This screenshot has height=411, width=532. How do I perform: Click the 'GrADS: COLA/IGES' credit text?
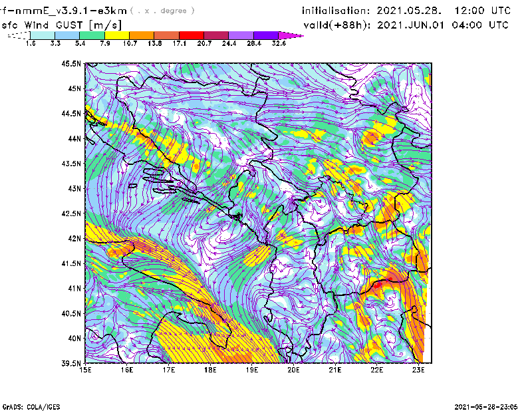point(31,407)
